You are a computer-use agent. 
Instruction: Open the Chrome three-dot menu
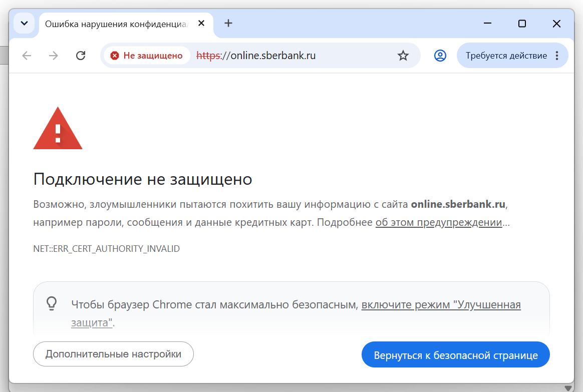click(557, 56)
